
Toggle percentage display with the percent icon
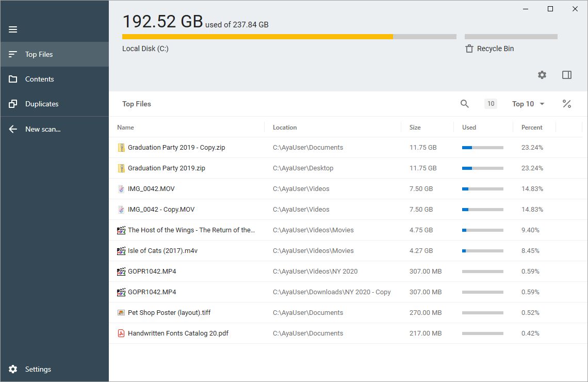[x=567, y=104]
